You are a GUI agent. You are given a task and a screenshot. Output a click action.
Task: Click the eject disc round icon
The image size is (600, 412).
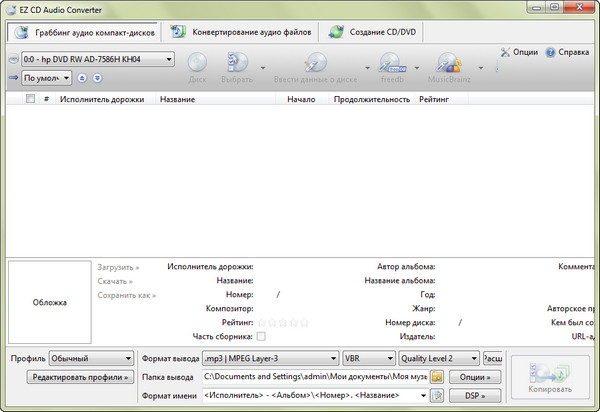(82, 78)
